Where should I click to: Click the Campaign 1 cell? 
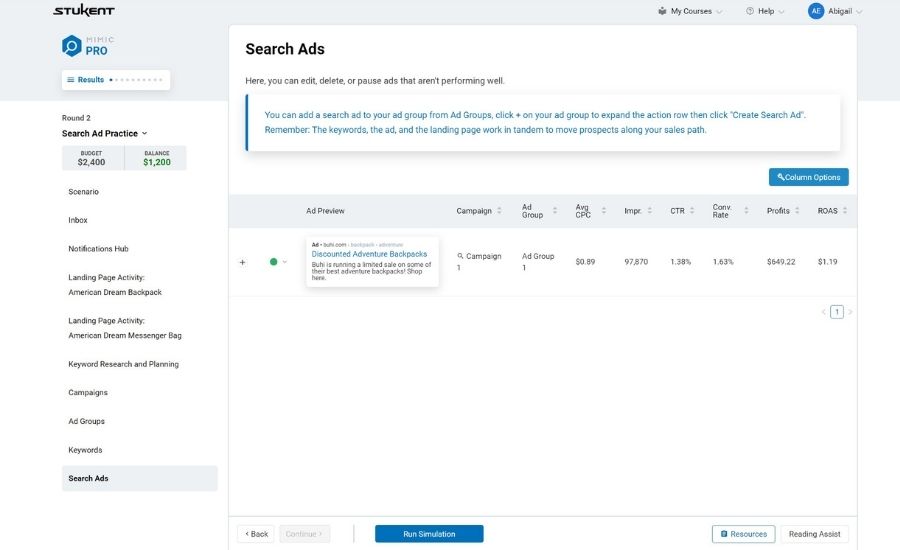click(479, 262)
